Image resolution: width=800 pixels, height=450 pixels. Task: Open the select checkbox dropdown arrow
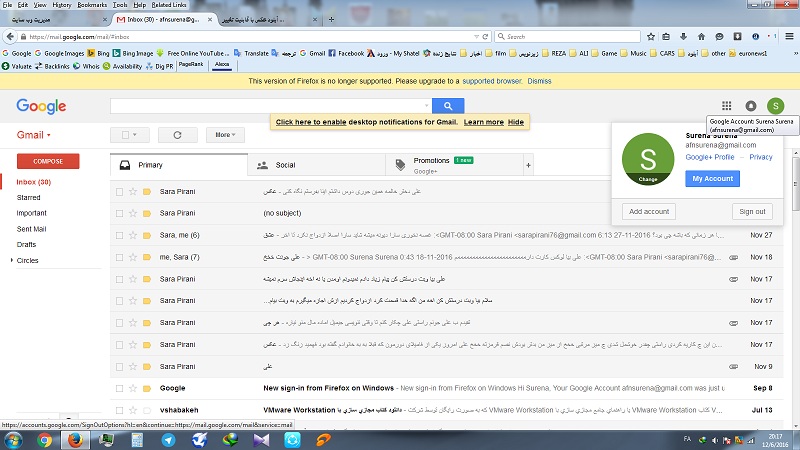point(135,135)
